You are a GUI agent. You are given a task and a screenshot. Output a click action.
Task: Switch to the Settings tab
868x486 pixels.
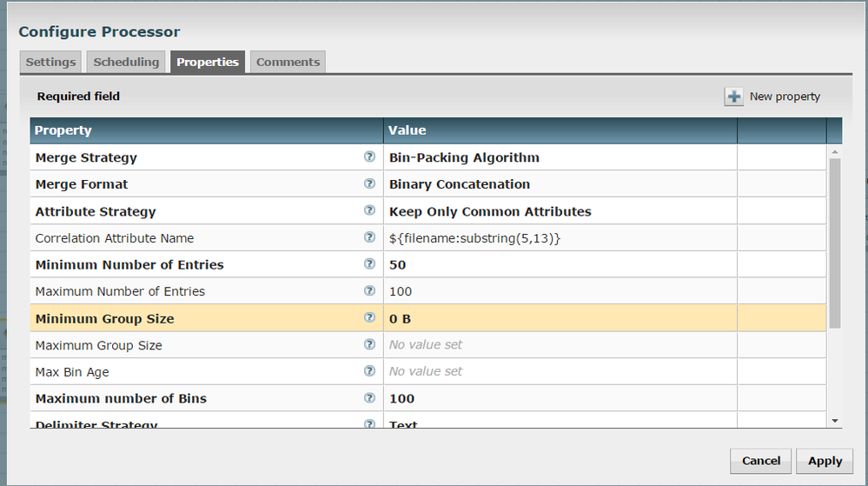50,62
